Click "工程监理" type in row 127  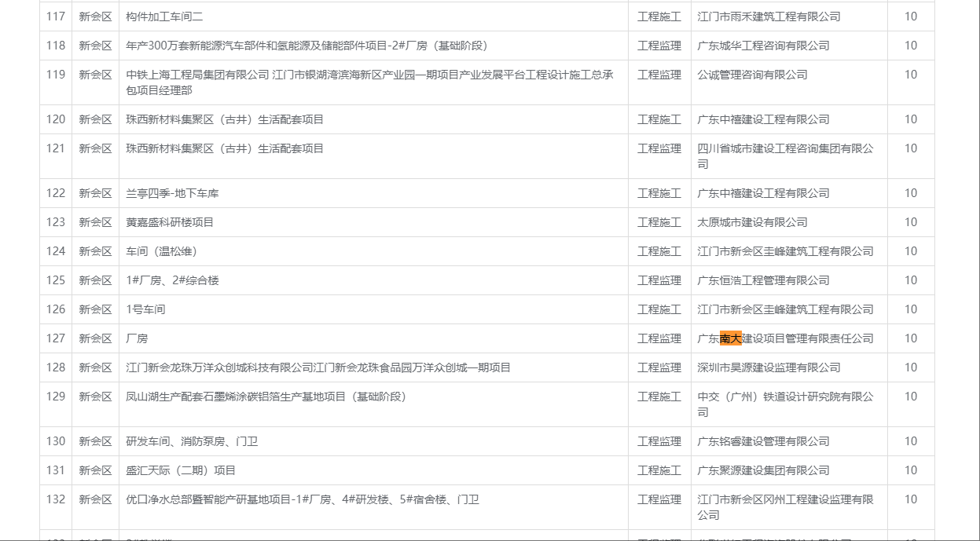[659, 338]
